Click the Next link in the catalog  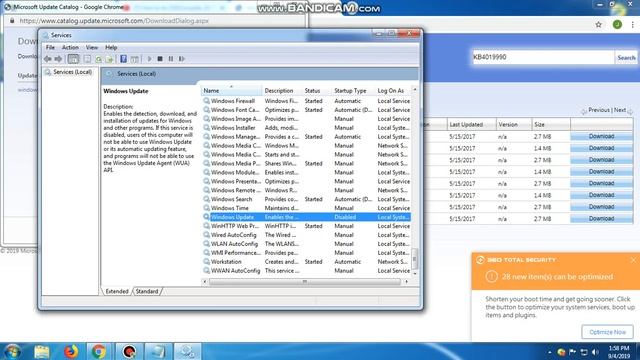(x=620, y=110)
